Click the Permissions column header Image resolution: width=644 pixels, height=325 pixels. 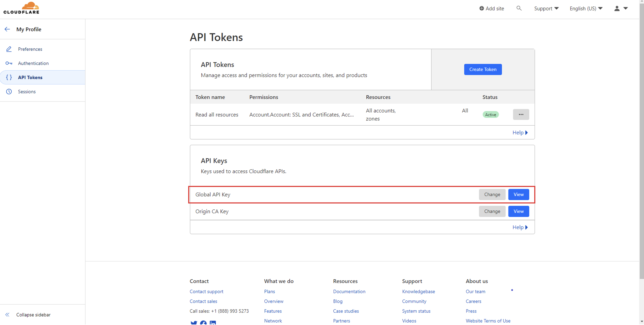coord(264,97)
